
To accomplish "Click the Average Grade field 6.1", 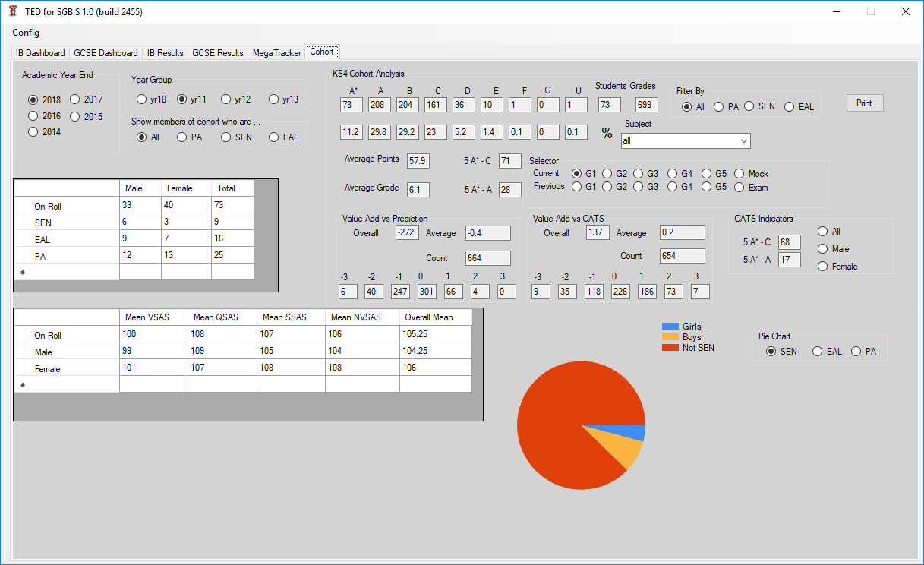I will coord(418,190).
